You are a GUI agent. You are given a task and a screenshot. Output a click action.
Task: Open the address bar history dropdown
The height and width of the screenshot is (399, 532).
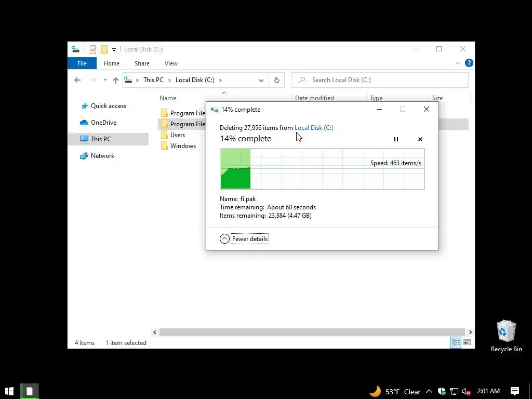[x=261, y=81]
